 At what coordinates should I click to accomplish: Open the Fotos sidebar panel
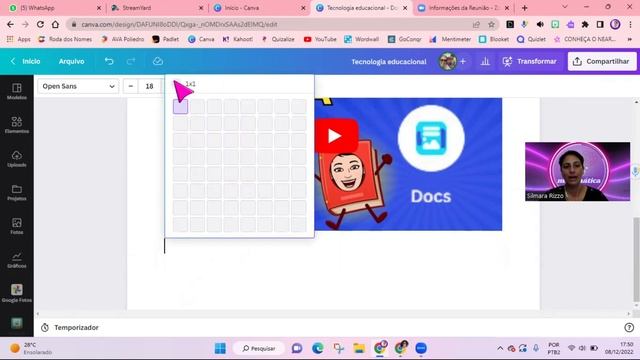17,226
